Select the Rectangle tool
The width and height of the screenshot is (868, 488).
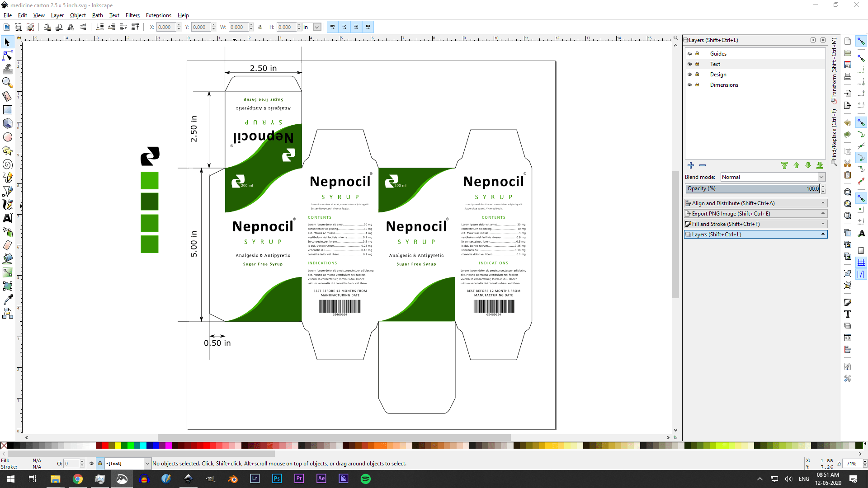click(x=8, y=110)
